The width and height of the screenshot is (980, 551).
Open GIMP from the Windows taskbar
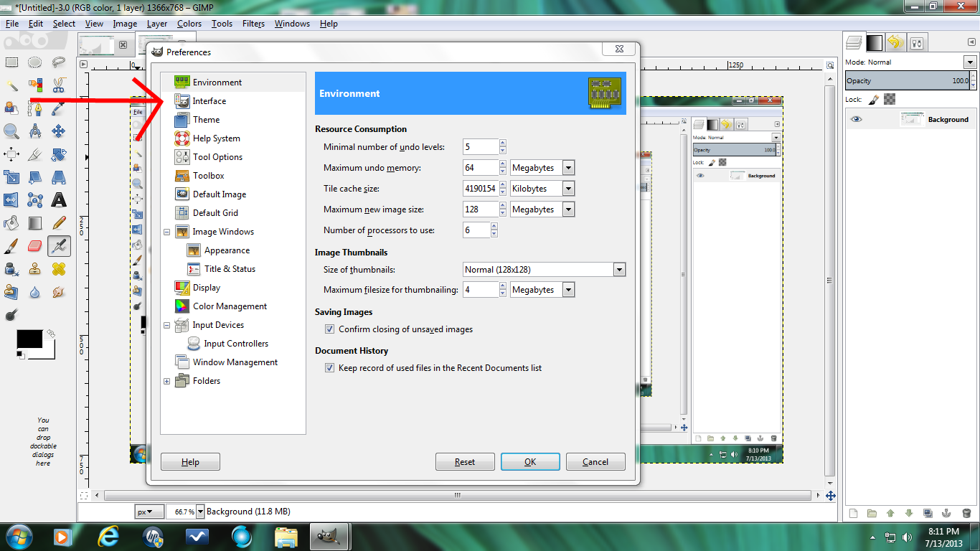click(x=329, y=536)
